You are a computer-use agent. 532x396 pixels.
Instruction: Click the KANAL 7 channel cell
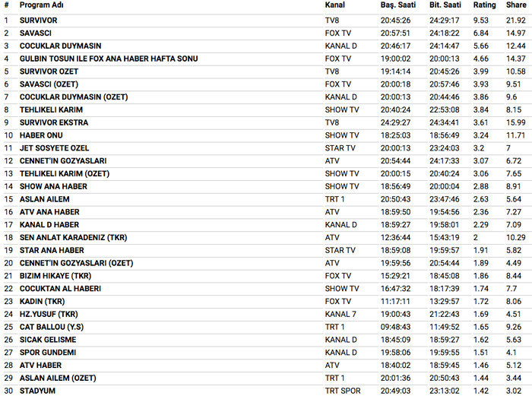pos(340,314)
